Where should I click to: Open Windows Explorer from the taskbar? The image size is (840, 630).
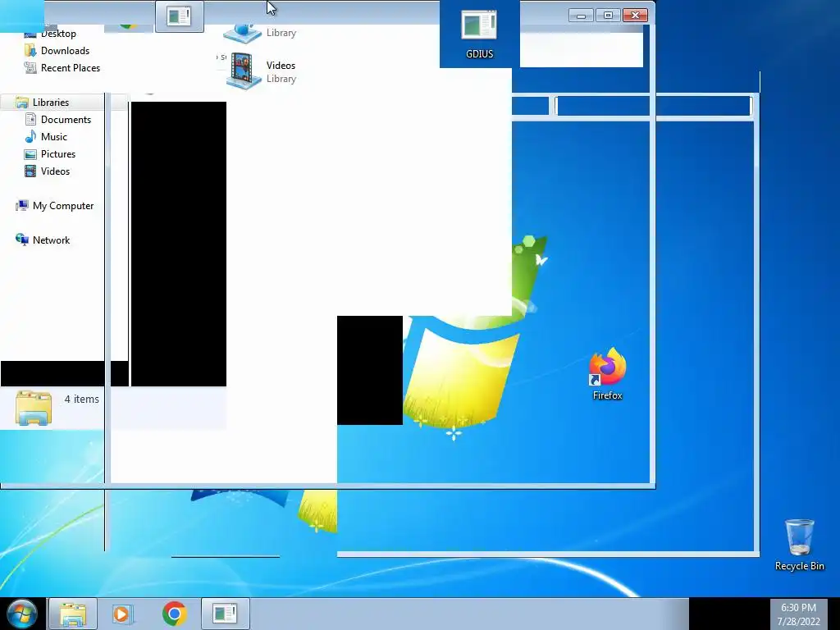click(x=73, y=614)
